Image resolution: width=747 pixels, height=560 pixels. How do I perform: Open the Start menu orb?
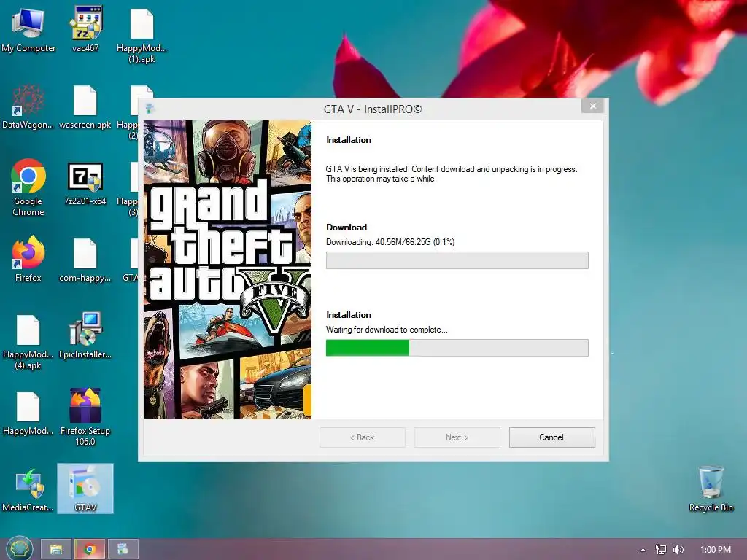click(x=20, y=549)
